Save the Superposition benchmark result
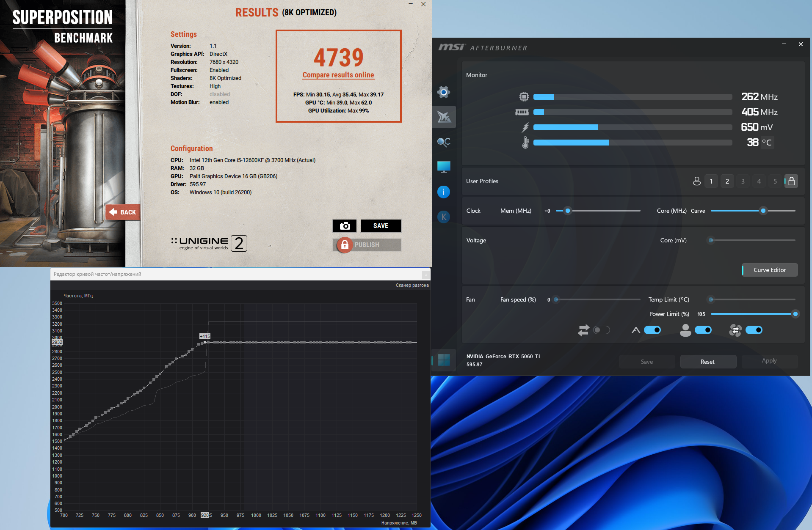This screenshot has width=812, height=530. [381, 226]
